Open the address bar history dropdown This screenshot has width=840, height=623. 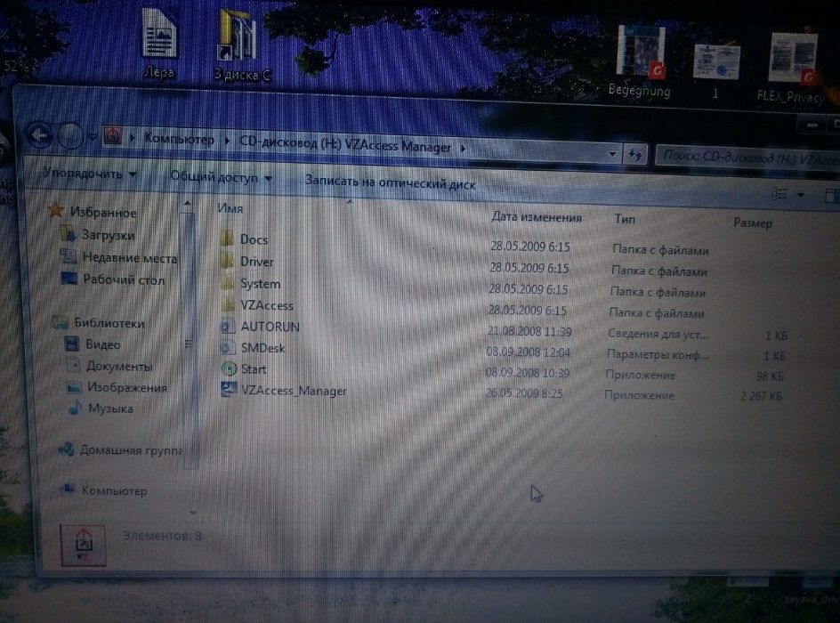click(x=612, y=154)
